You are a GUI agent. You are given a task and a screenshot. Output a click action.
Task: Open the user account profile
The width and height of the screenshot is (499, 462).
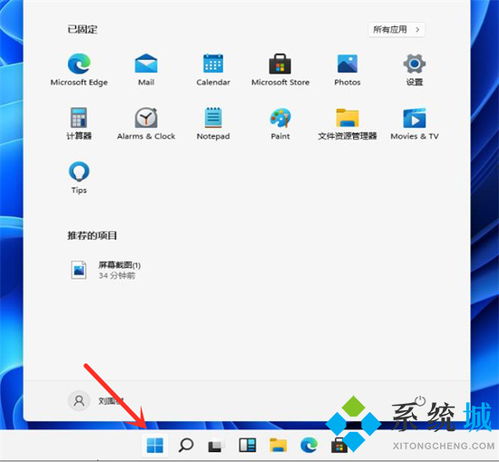pos(96,400)
